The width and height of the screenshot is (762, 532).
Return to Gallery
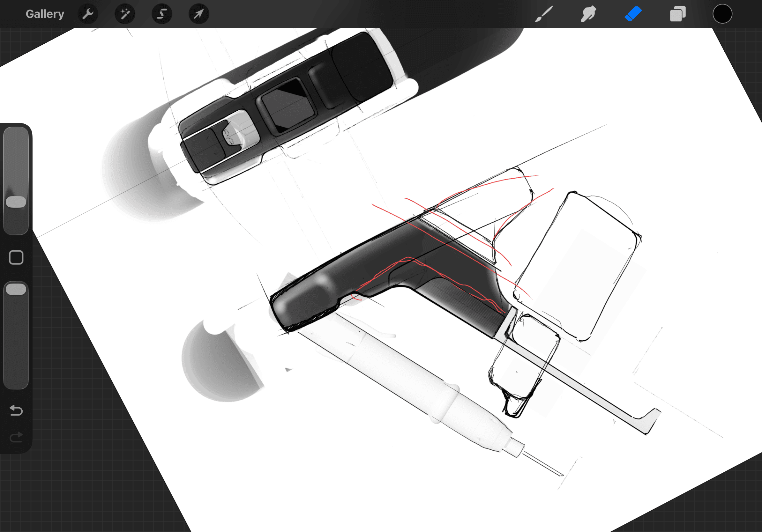[x=45, y=14]
